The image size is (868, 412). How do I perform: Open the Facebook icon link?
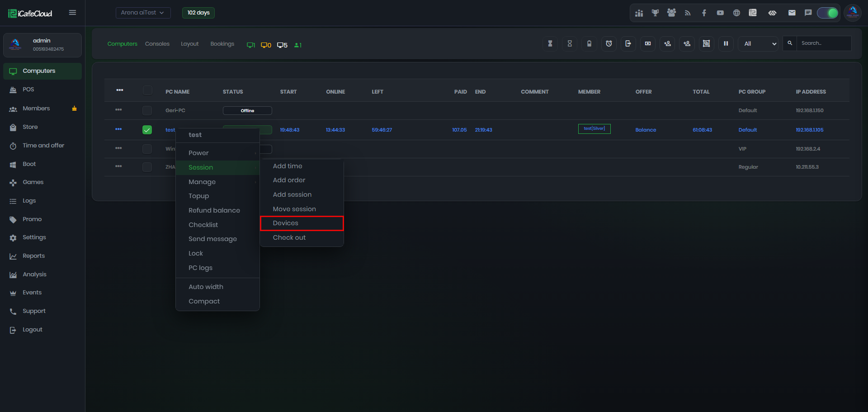coord(704,13)
